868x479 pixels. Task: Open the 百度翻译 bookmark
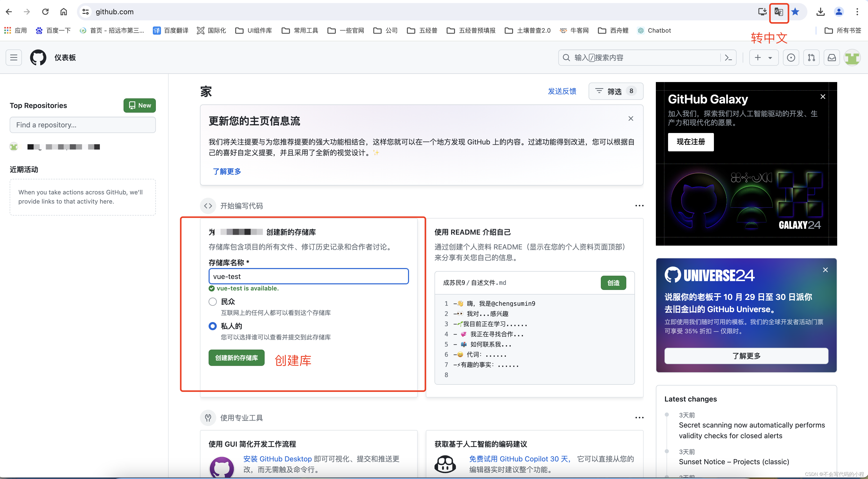[170, 31]
